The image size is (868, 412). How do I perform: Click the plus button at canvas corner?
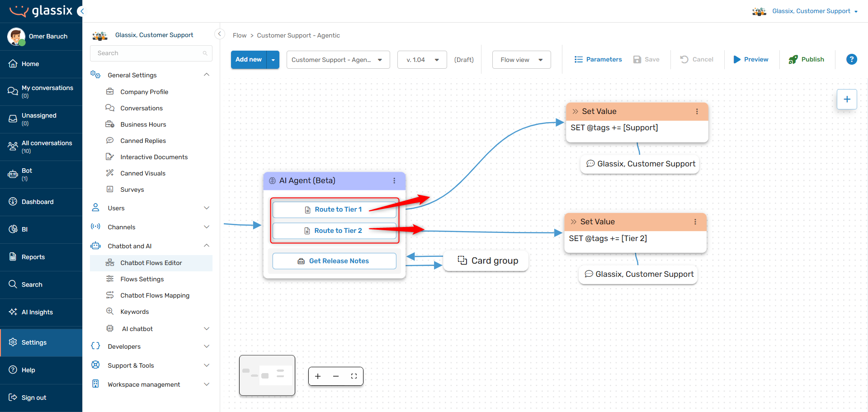(x=847, y=99)
